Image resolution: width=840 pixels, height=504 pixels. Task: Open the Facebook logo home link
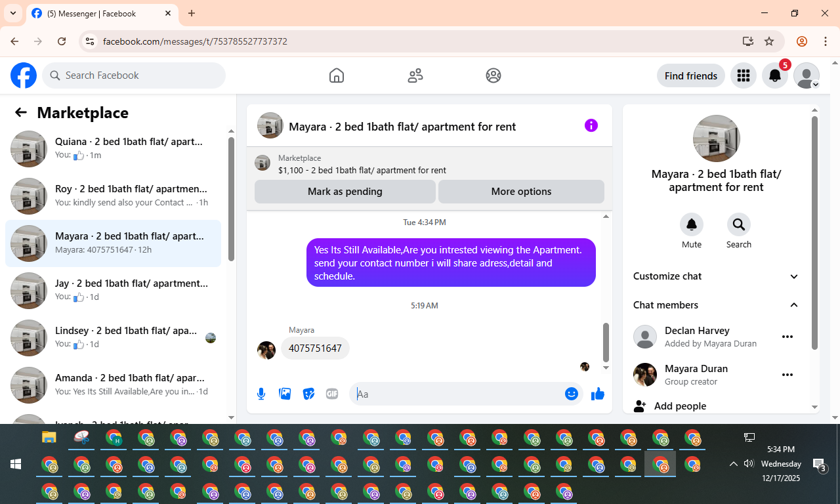point(24,75)
